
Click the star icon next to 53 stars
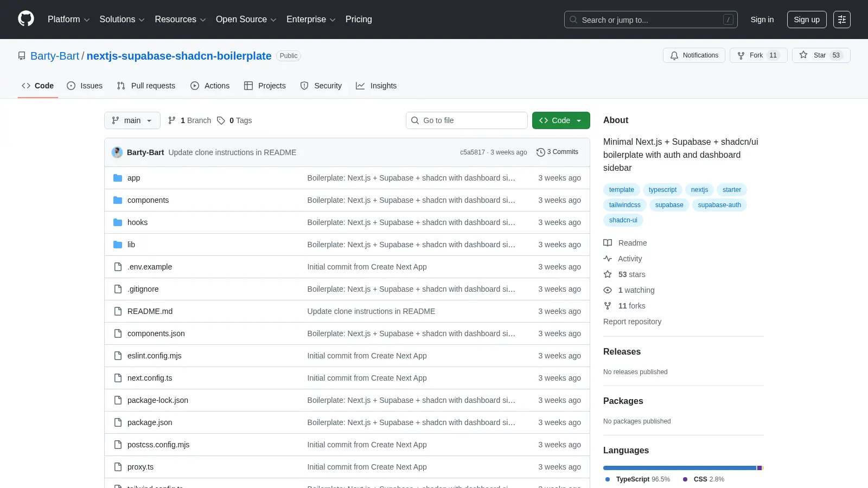click(608, 274)
